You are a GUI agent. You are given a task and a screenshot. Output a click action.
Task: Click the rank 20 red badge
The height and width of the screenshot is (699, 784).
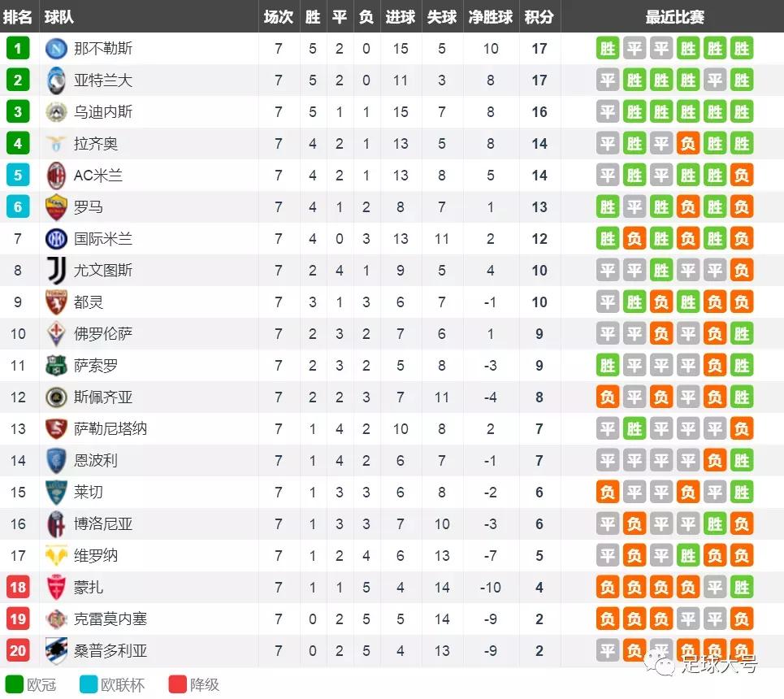coord(18,651)
